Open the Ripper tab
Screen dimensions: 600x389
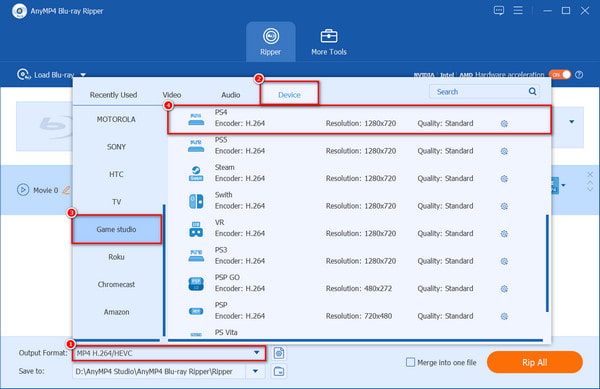point(271,42)
